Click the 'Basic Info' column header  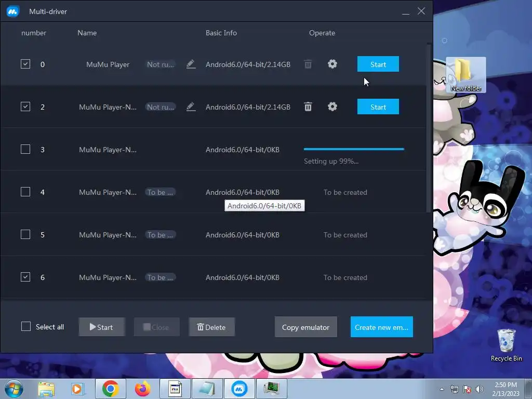tap(221, 33)
